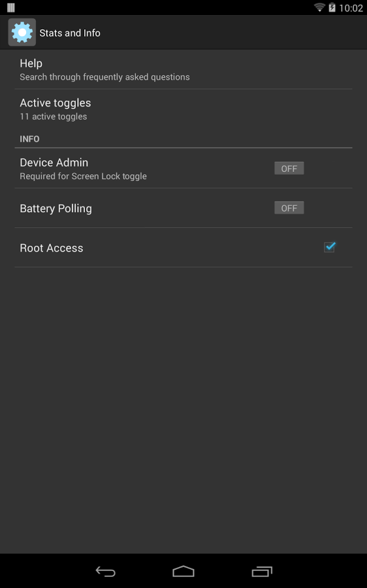Select the Battery Polling label
367x588 pixels.
tap(56, 208)
